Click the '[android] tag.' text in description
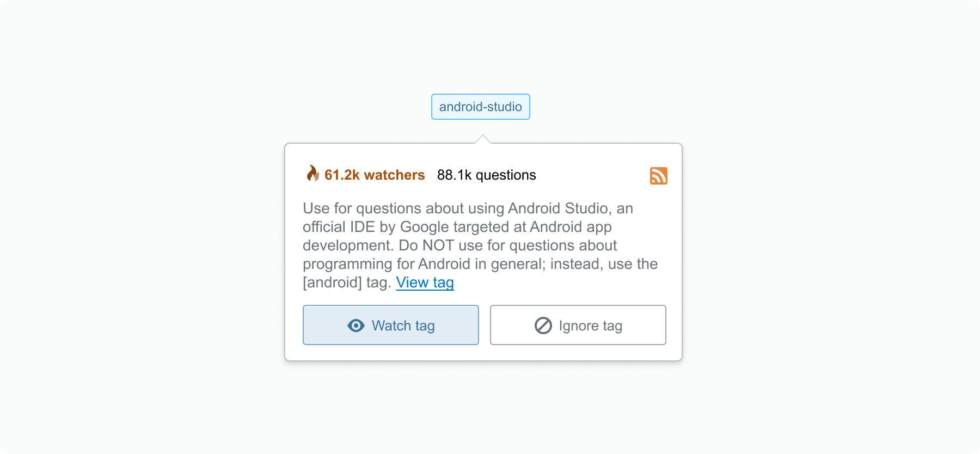This screenshot has height=454, width=980. click(x=347, y=283)
